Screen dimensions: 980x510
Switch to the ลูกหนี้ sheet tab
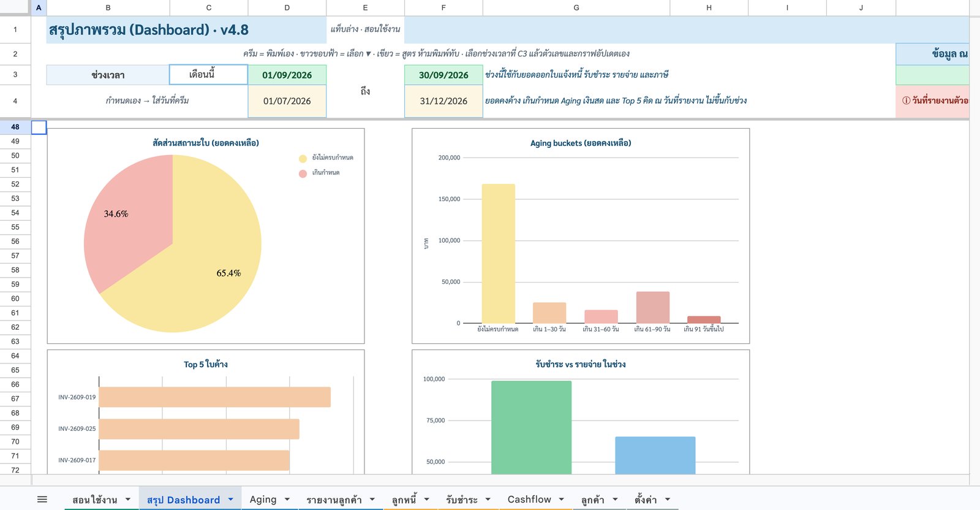pos(404,500)
